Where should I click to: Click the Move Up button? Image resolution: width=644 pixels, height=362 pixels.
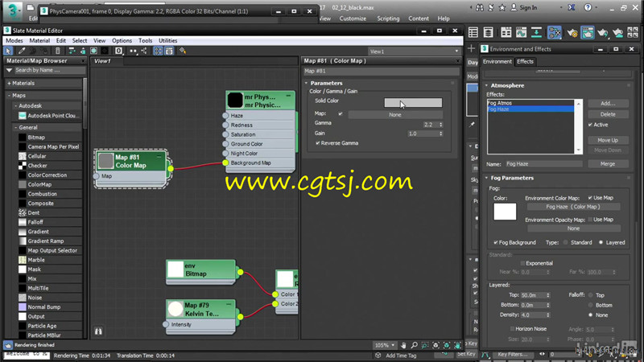tap(608, 140)
